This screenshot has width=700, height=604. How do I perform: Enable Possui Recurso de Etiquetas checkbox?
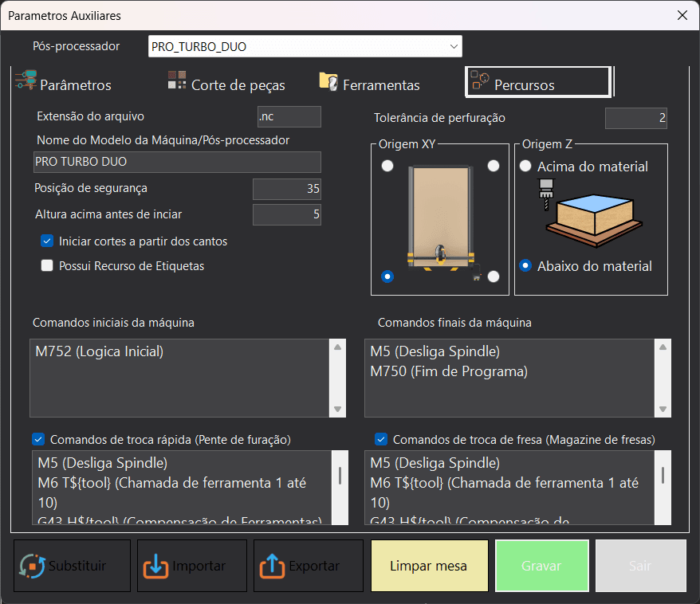[x=47, y=266]
